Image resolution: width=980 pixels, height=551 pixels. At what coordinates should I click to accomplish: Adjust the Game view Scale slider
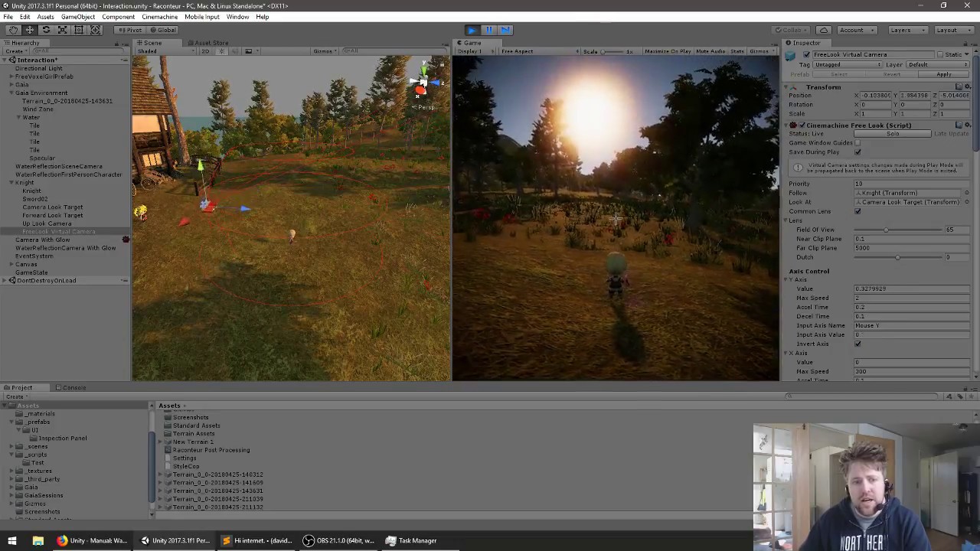(x=612, y=51)
